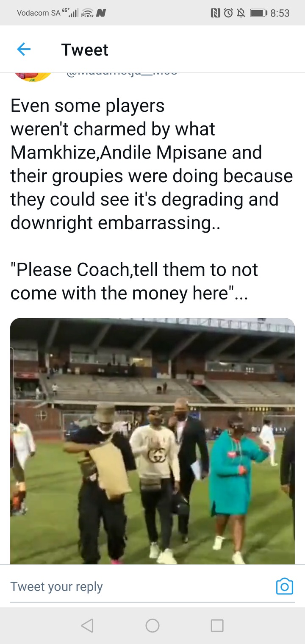The width and height of the screenshot is (305, 644).
Task: Tap the Wi-Fi signal icon
Action: point(88,13)
